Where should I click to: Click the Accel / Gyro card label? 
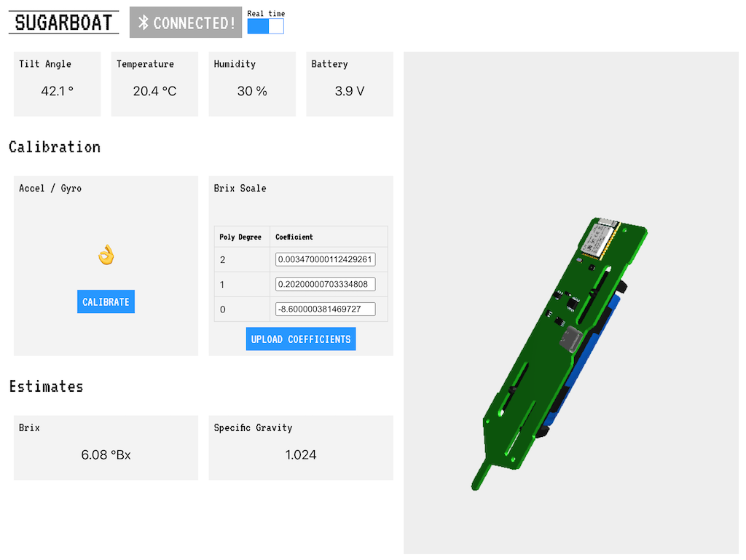50,189
